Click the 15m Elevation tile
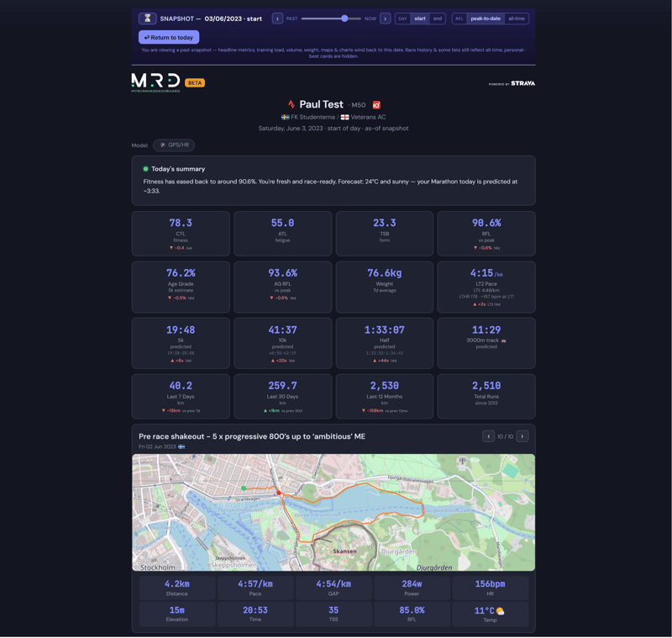This screenshot has height=638, width=672. click(x=177, y=614)
